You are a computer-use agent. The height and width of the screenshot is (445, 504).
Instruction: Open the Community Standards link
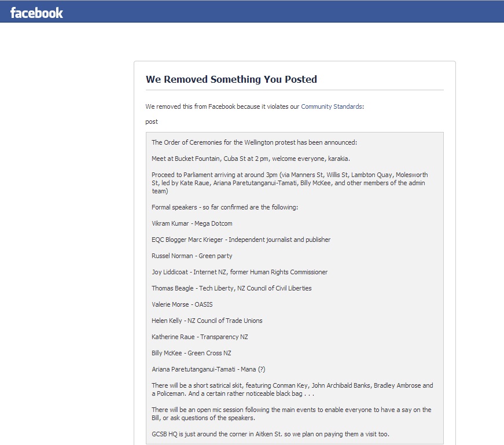[332, 106]
